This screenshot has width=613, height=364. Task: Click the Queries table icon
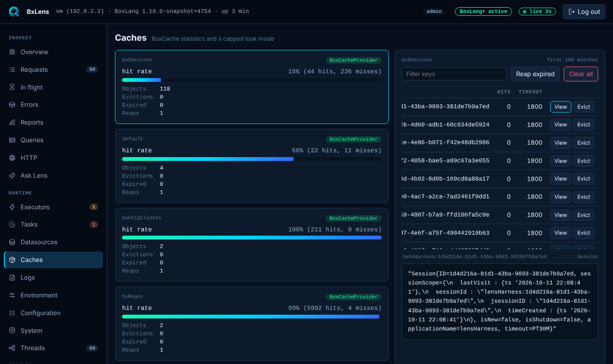(12, 140)
